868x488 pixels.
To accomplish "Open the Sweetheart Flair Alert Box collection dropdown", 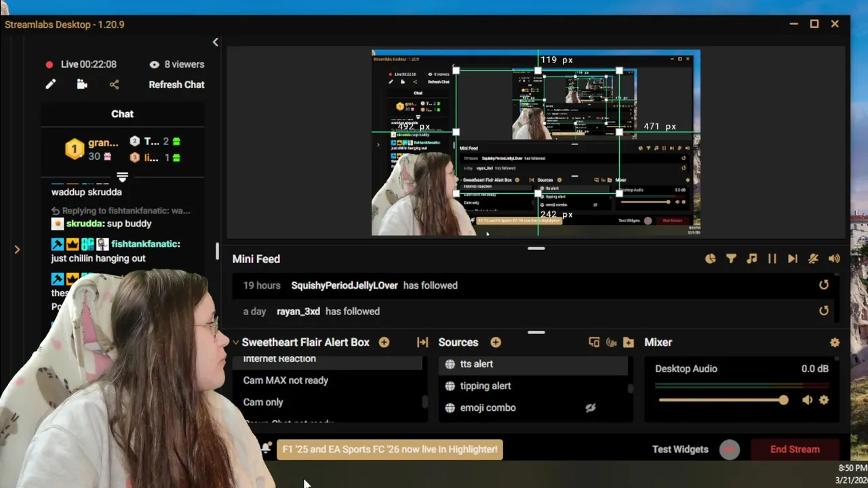I will point(236,342).
